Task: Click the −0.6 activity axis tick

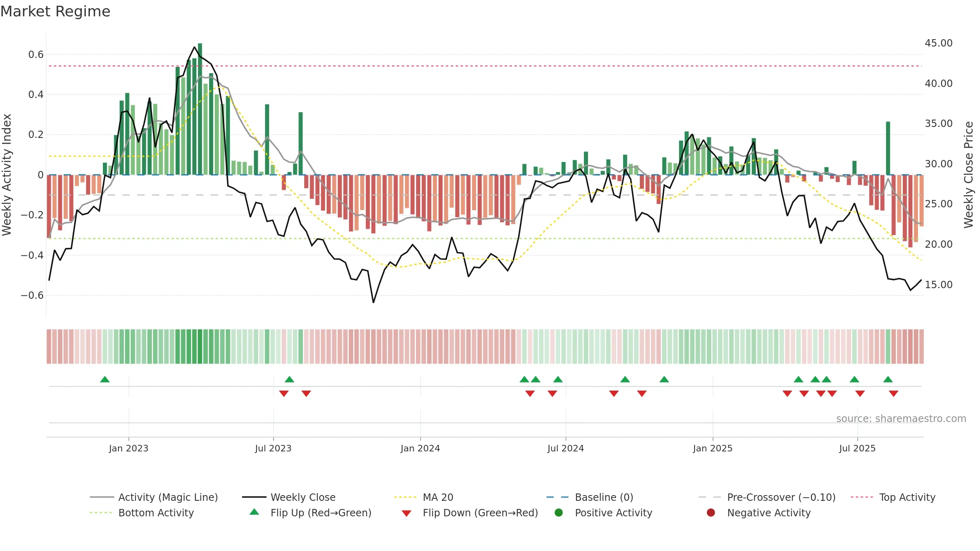Action: click(x=32, y=295)
